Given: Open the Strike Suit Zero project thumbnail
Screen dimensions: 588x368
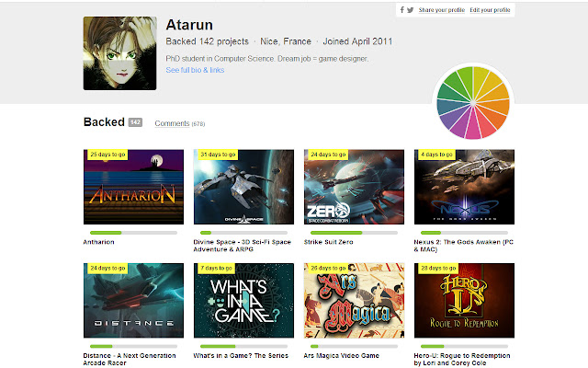Looking at the screenshot, I should click(354, 188).
